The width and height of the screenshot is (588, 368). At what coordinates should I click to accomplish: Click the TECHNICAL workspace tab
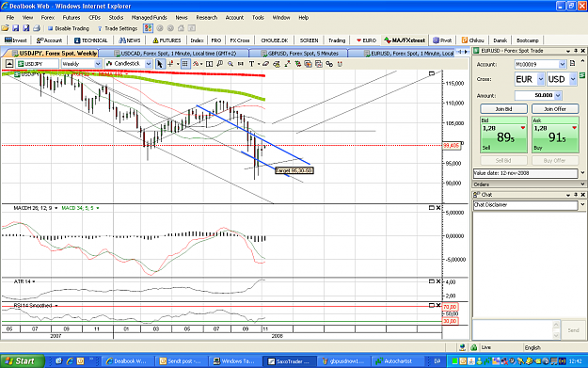pyautogui.click(x=90, y=40)
